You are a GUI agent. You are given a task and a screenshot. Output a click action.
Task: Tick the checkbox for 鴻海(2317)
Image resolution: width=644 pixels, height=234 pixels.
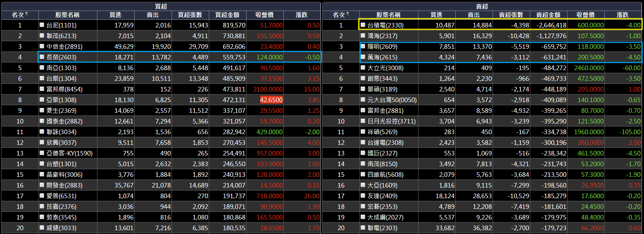[x=363, y=35]
